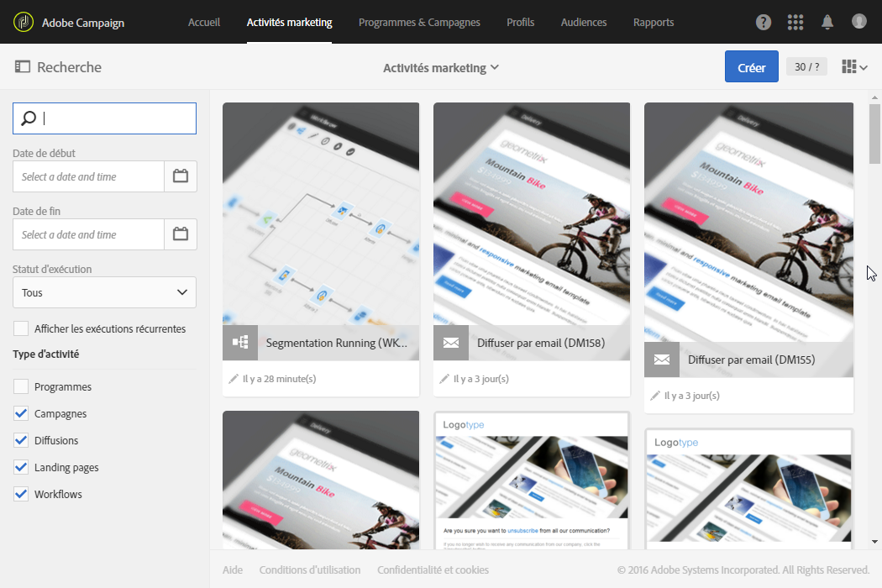Click the vertical scrollbar thumb
The image size is (882, 588).
[x=874, y=134]
